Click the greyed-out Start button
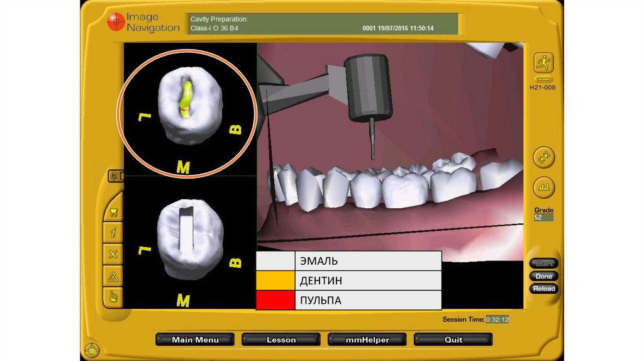Viewport: 644px width, 361px height. pyautogui.click(x=543, y=264)
